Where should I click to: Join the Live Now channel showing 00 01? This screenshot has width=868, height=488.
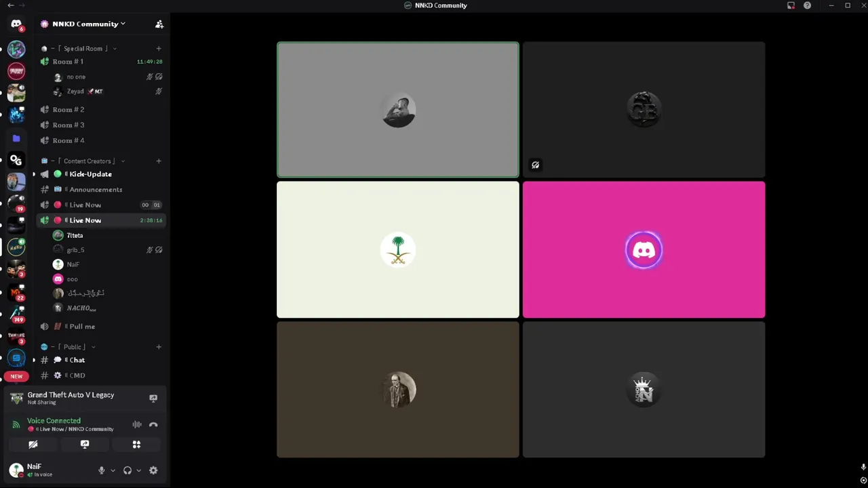point(100,205)
